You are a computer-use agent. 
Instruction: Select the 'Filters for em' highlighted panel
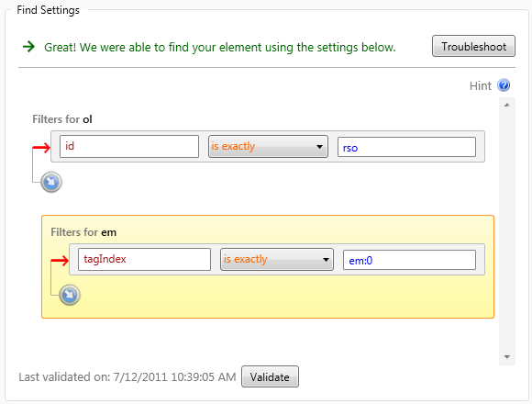268,266
